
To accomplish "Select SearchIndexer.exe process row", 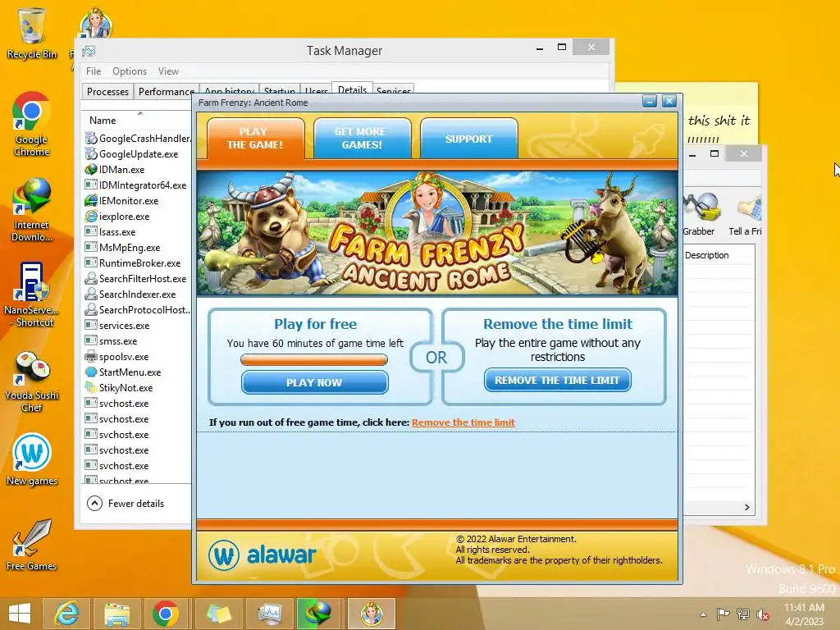I will [138, 294].
